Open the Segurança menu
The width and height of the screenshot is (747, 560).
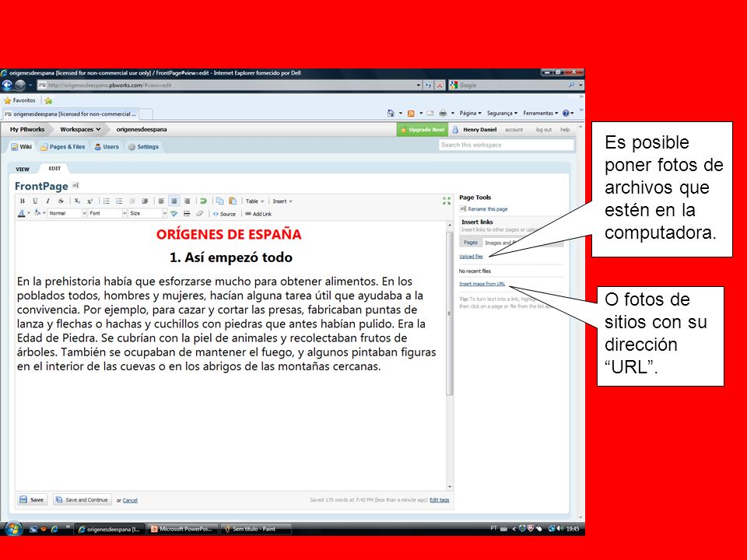502,114
